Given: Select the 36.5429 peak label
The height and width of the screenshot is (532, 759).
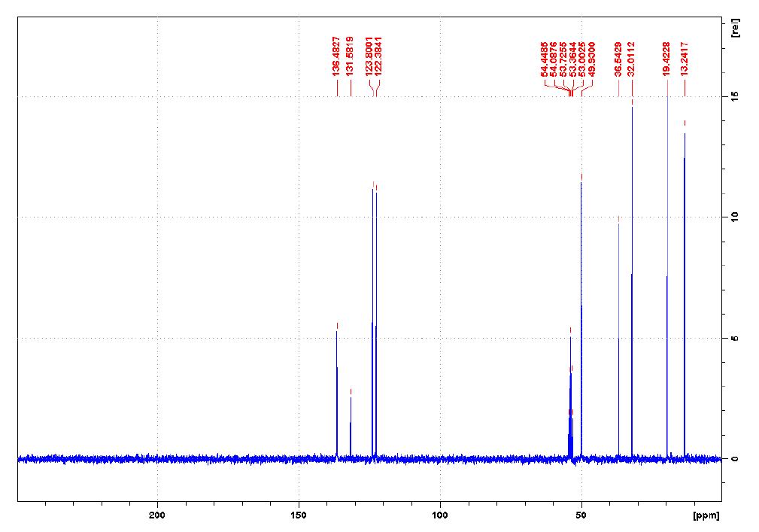Looking at the screenshot, I should click(617, 59).
